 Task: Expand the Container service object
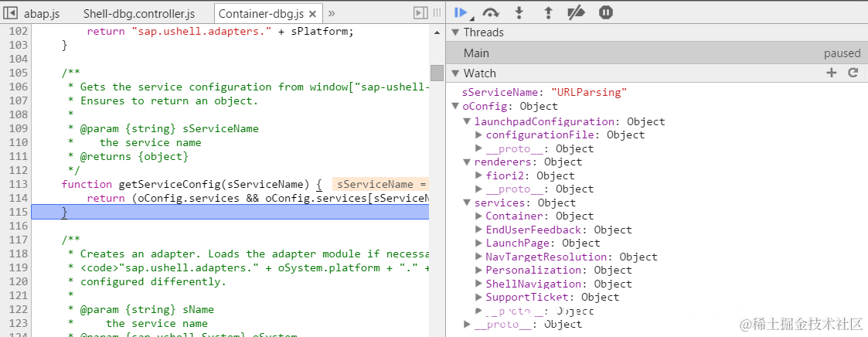pos(479,216)
